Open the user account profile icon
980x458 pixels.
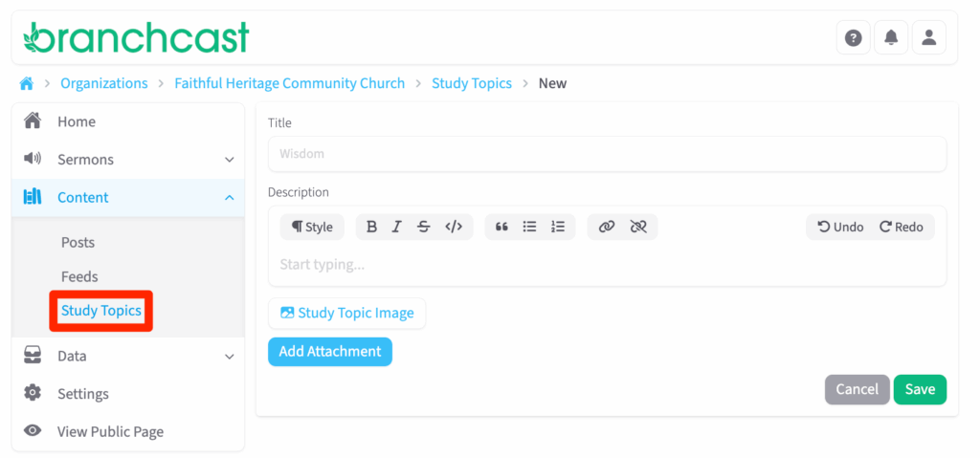coord(928,37)
